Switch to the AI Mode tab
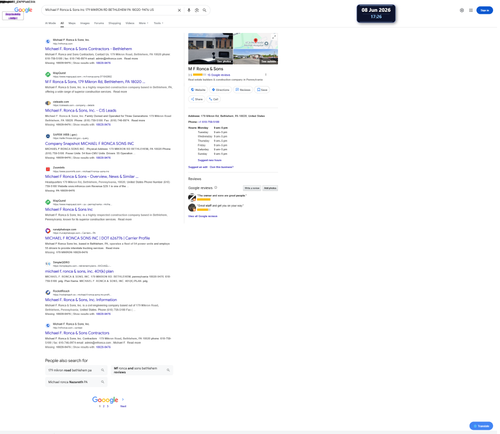This screenshot has width=500, height=434. pos(50,23)
